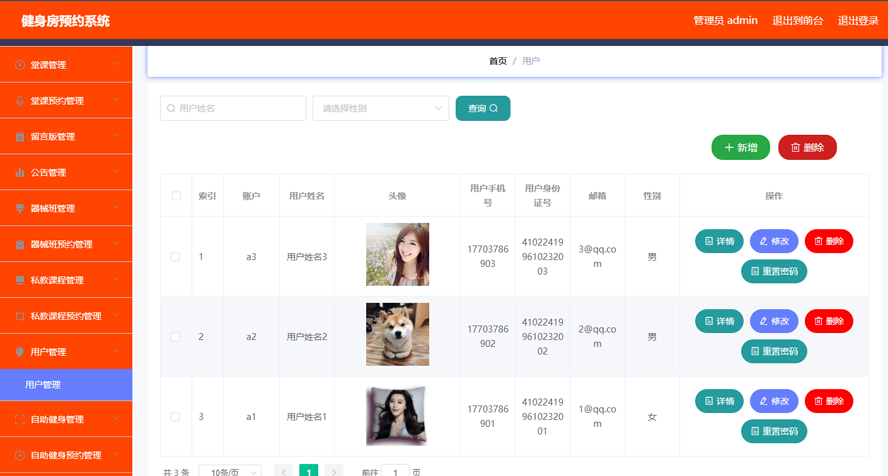The image size is (888, 476).
Task: Expand the 堂课管理 menu chevron
Action: 116,64
